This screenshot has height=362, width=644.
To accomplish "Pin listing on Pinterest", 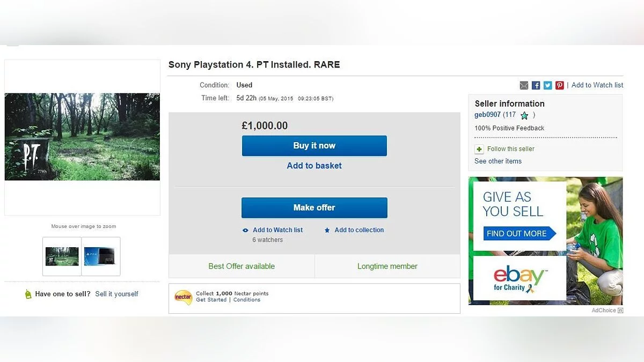I will tap(559, 85).
